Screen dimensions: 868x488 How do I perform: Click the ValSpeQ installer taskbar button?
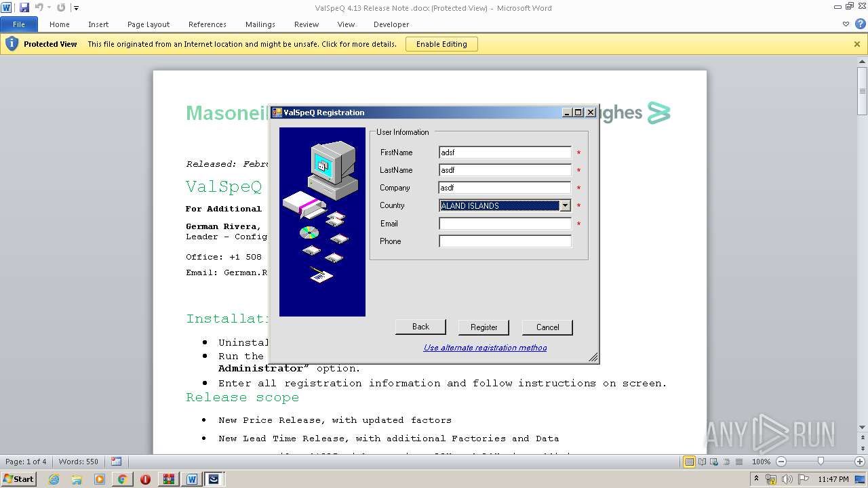pos(214,479)
